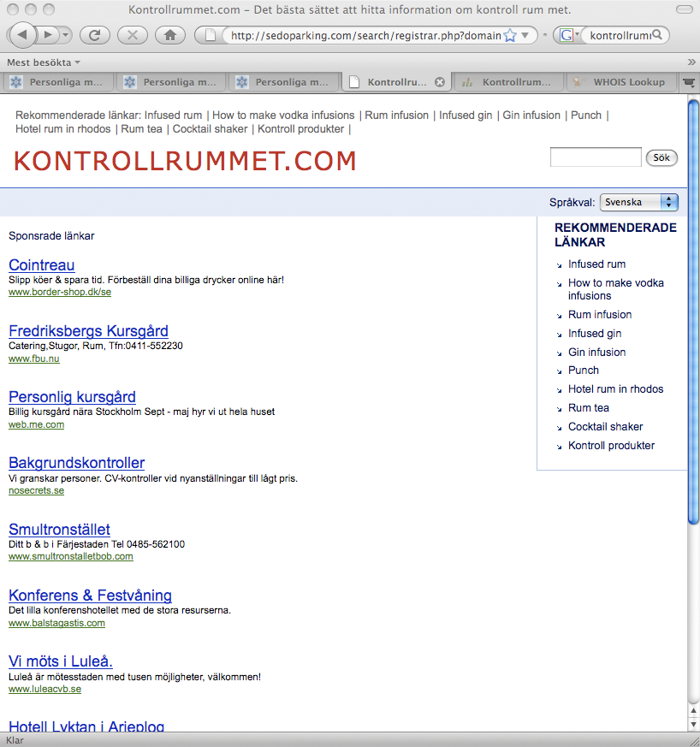700x747 pixels.
Task: Click the Sök search button
Action: pos(661,157)
